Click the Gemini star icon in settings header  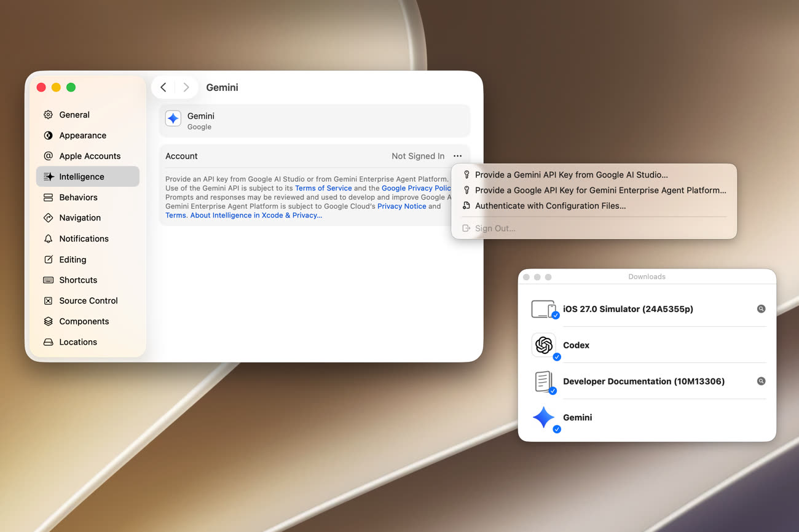click(x=173, y=119)
